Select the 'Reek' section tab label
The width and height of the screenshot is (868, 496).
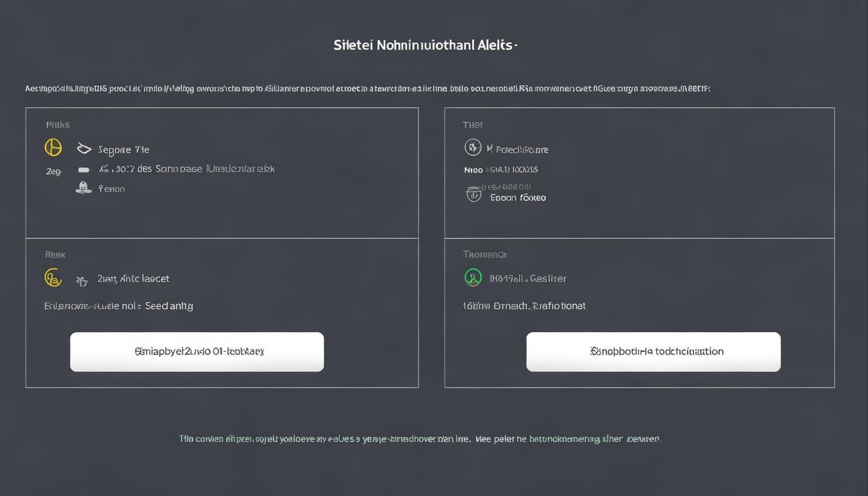pyautogui.click(x=55, y=254)
